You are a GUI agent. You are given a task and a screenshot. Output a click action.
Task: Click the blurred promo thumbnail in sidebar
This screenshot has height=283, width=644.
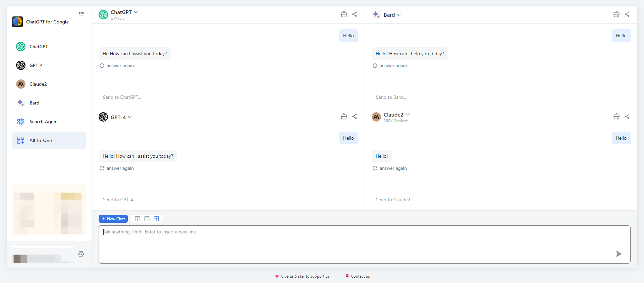click(49, 209)
